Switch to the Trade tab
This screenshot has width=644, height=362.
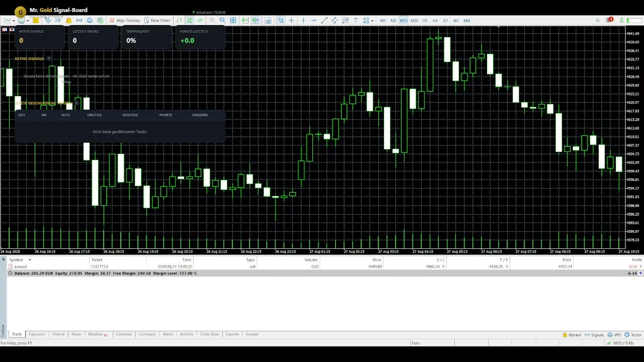(x=17, y=334)
